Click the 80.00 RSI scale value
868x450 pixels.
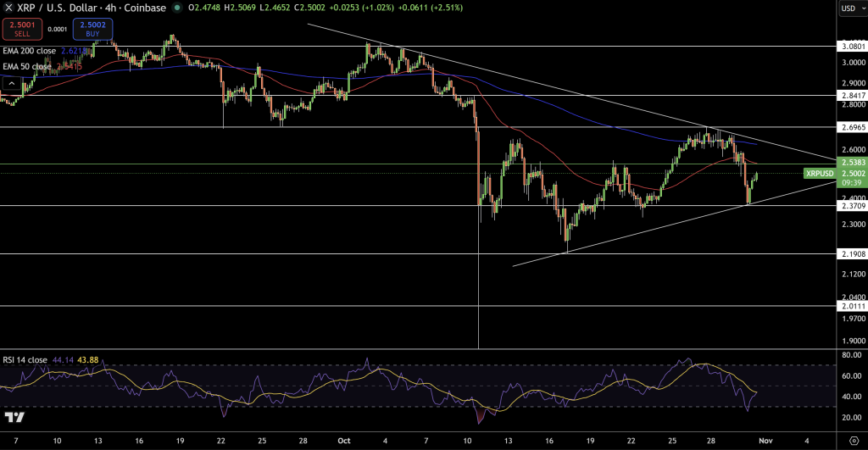point(851,355)
